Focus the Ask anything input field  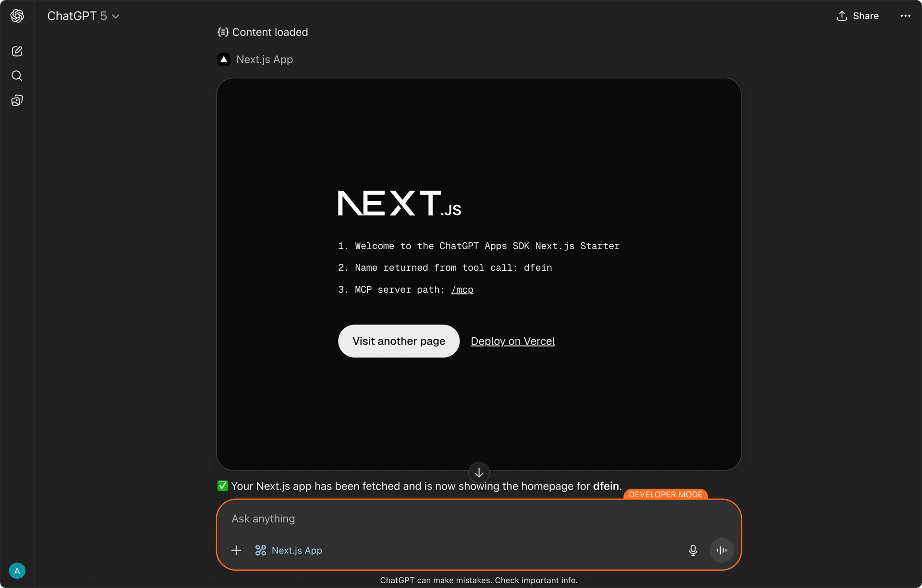click(x=479, y=519)
